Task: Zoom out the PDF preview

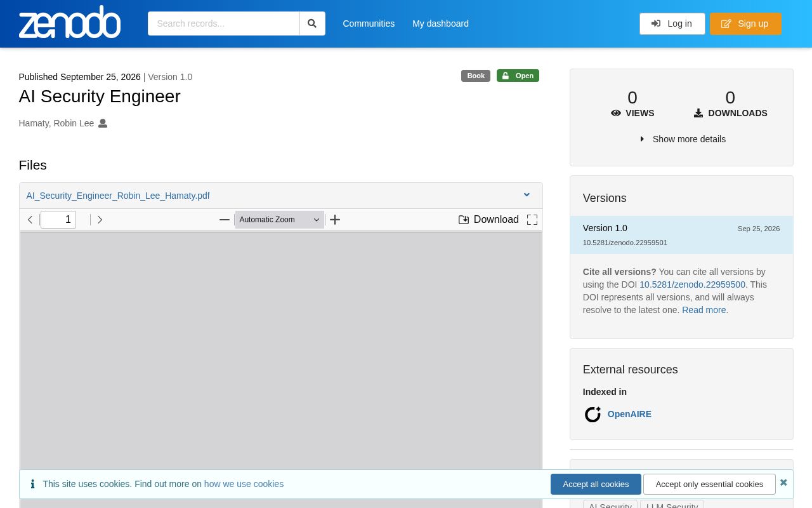Action: (x=225, y=220)
